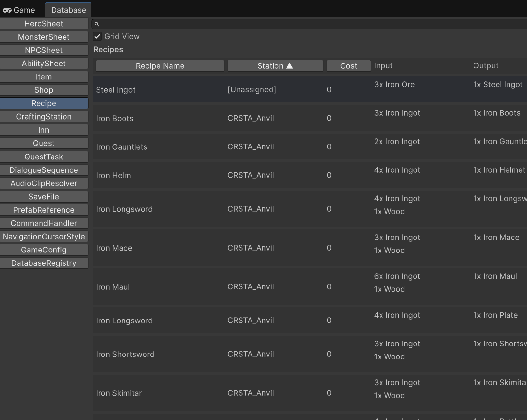
Task: Select DialogueSequence from the sidebar
Action: tap(44, 170)
